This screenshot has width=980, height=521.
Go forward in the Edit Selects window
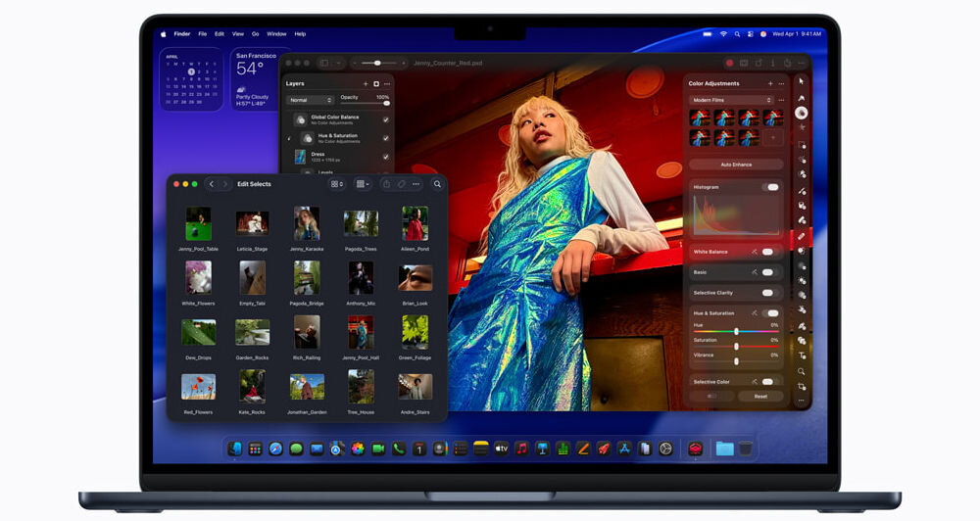coord(225,184)
